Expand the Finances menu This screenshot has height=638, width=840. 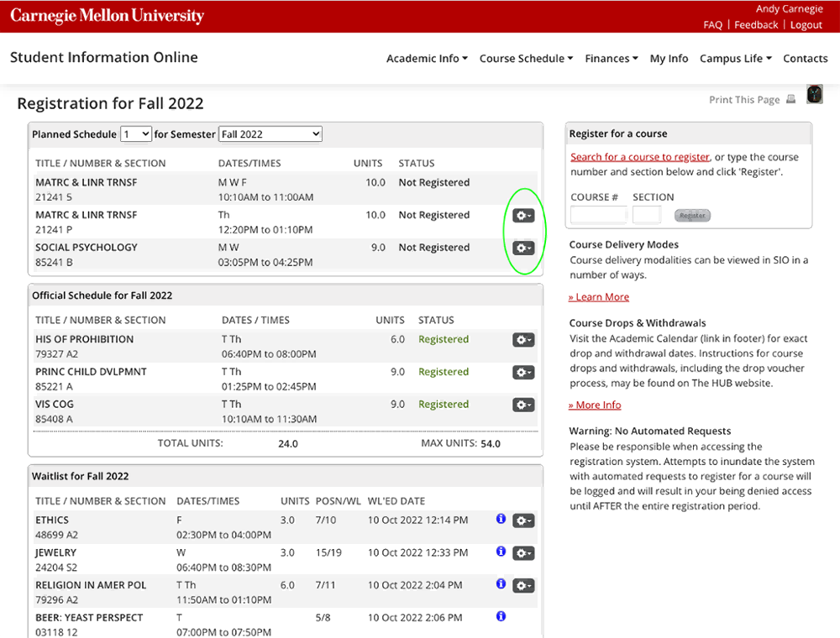(x=612, y=58)
